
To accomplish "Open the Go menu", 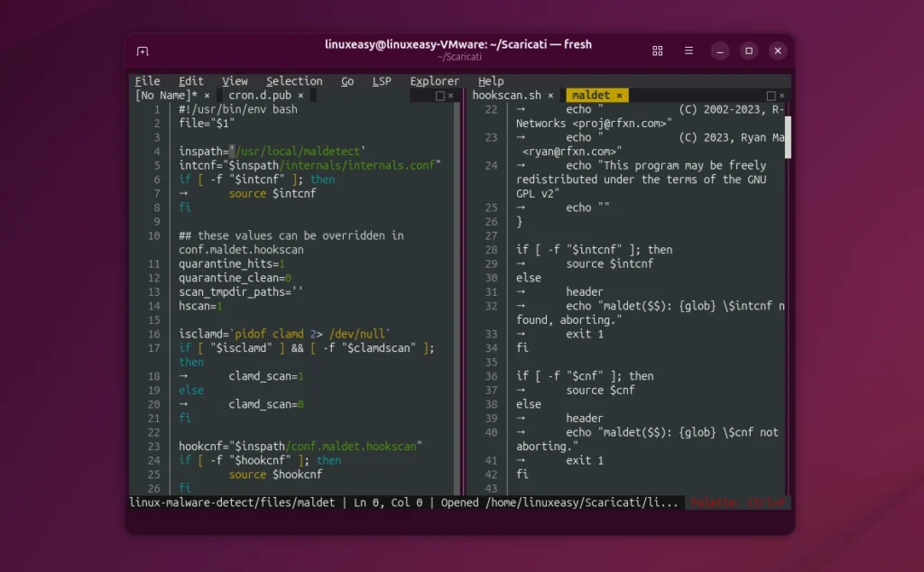I will pos(347,80).
